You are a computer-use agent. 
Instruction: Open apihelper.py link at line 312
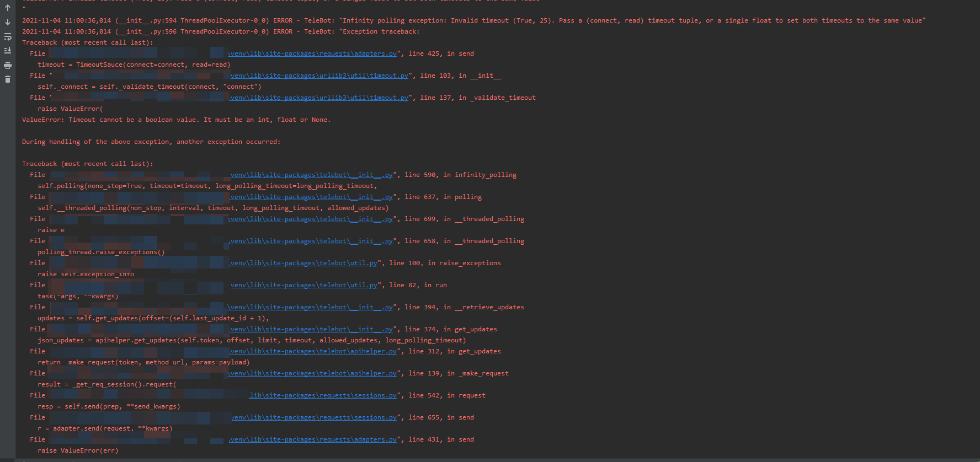[313, 351]
